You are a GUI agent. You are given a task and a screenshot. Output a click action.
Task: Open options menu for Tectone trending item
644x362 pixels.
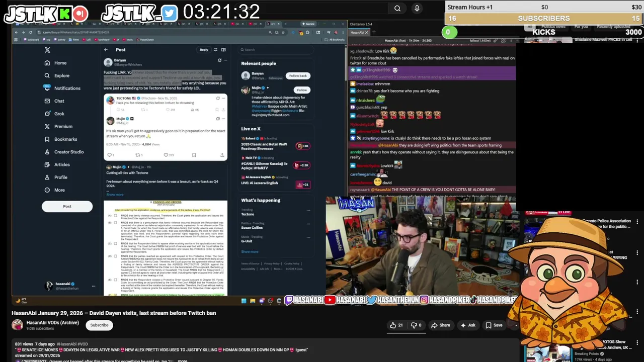click(x=308, y=211)
